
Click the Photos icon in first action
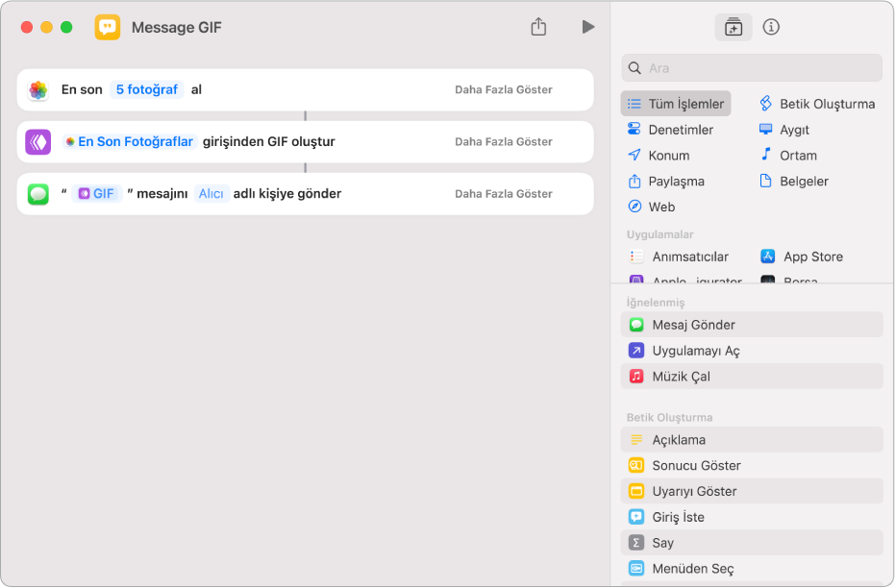38,90
